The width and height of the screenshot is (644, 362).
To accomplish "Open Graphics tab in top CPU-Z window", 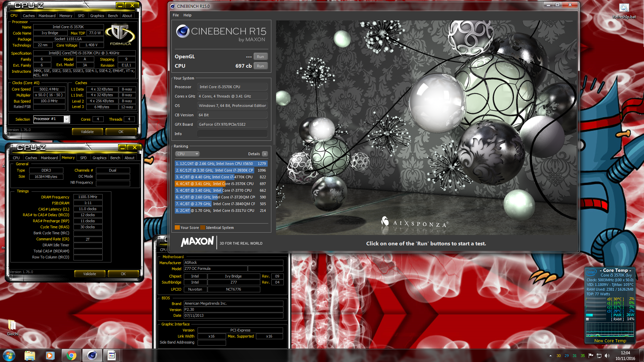I will [97, 16].
